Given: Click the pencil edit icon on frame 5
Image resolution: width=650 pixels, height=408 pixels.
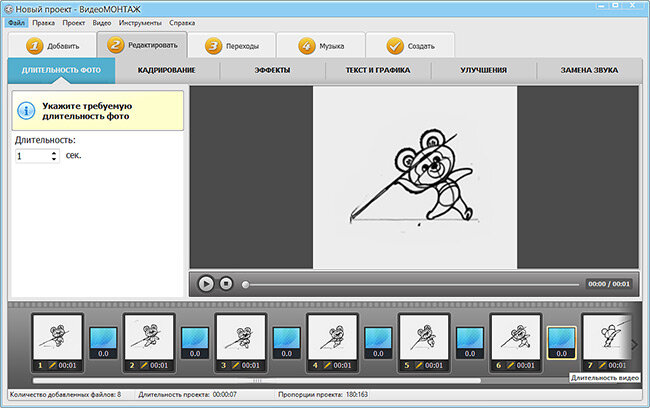Looking at the screenshot, I should click(x=419, y=365).
